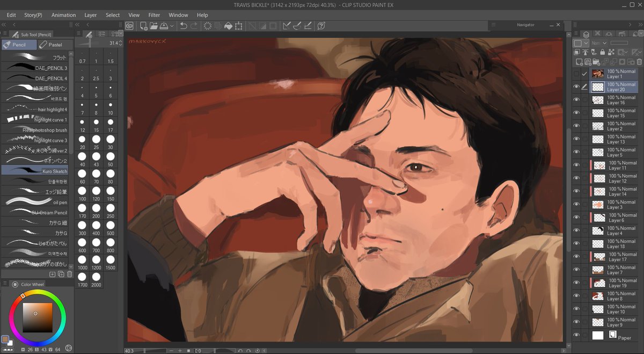Show hidden Layer 1 visibility box
This screenshot has width=644, height=354.
pos(576,74)
